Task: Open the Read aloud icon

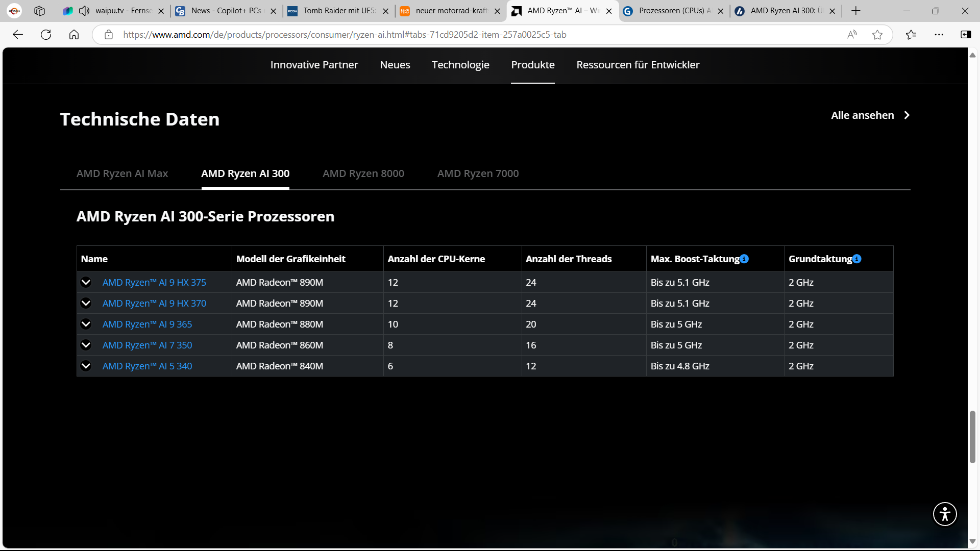Action: coord(852,35)
